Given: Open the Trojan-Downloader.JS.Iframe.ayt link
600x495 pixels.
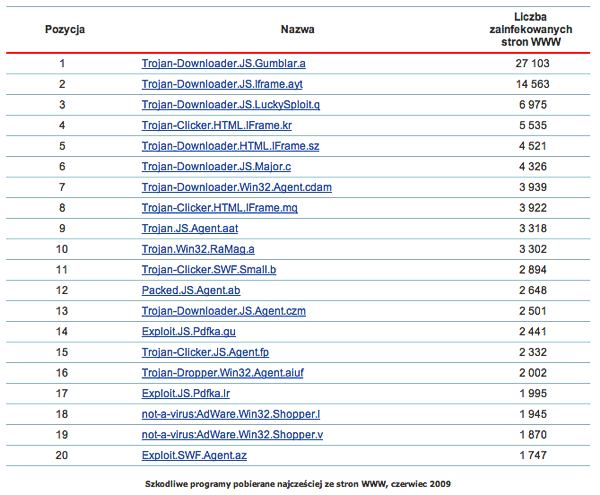Looking at the screenshot, I should pos(222,84).
